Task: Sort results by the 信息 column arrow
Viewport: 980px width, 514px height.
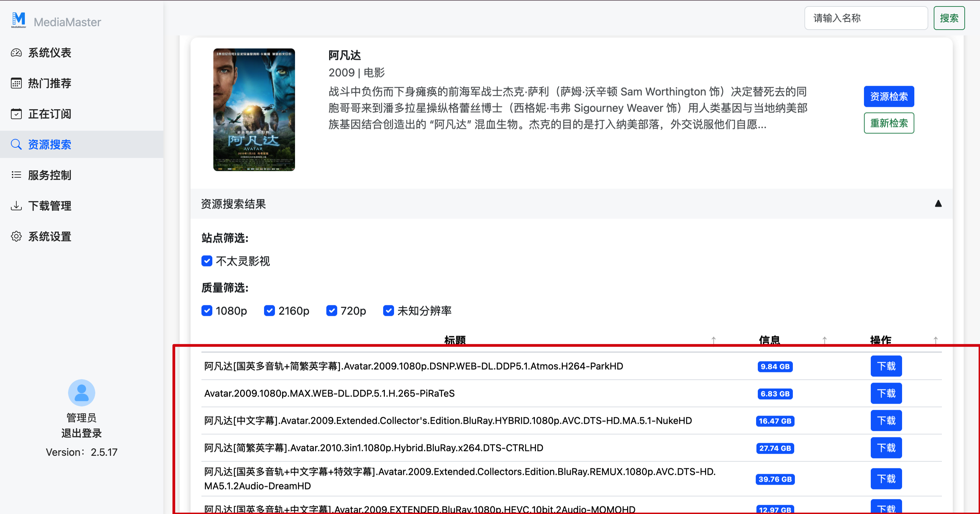Action: point(824,340)
